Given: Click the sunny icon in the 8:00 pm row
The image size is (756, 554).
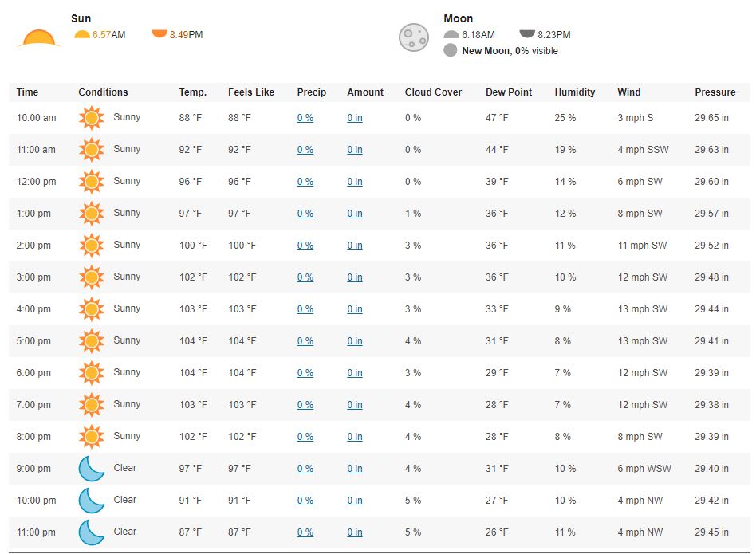Looking at the screenshot, I should click(x=92, y=437).
